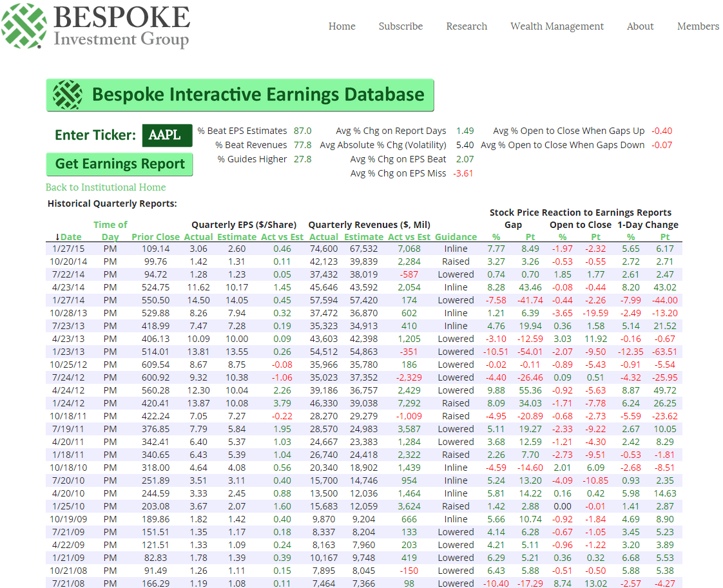Click the AAPL ticker entry field
This screenshot has width=723, height=588.
pos(167,135)
